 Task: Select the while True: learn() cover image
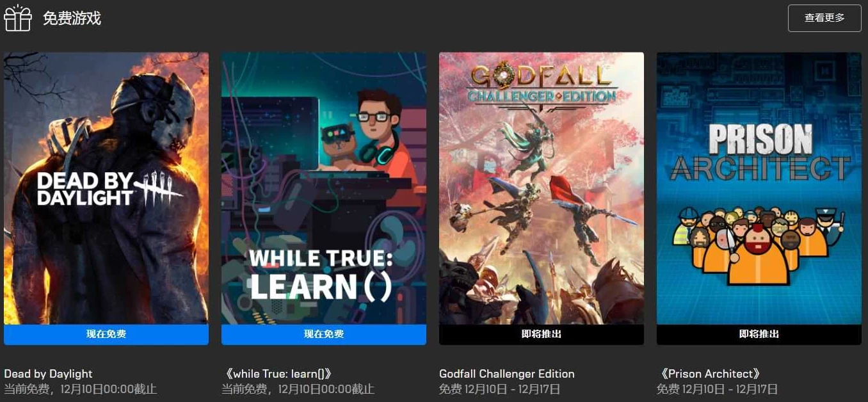[x=324, y=188]
